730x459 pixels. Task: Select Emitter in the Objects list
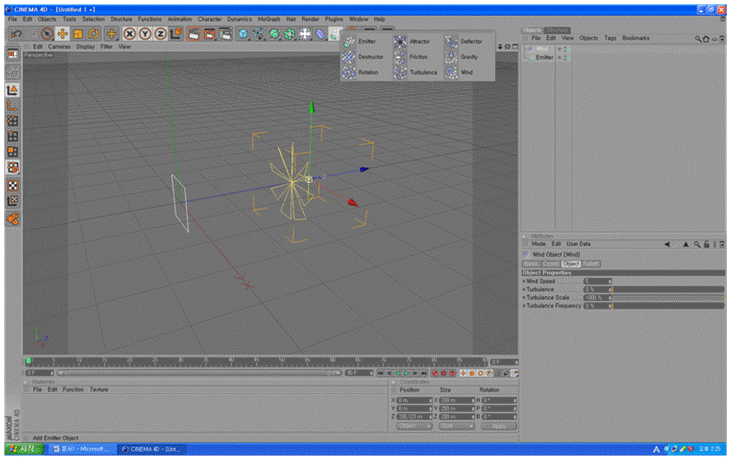tap(544, 57)
